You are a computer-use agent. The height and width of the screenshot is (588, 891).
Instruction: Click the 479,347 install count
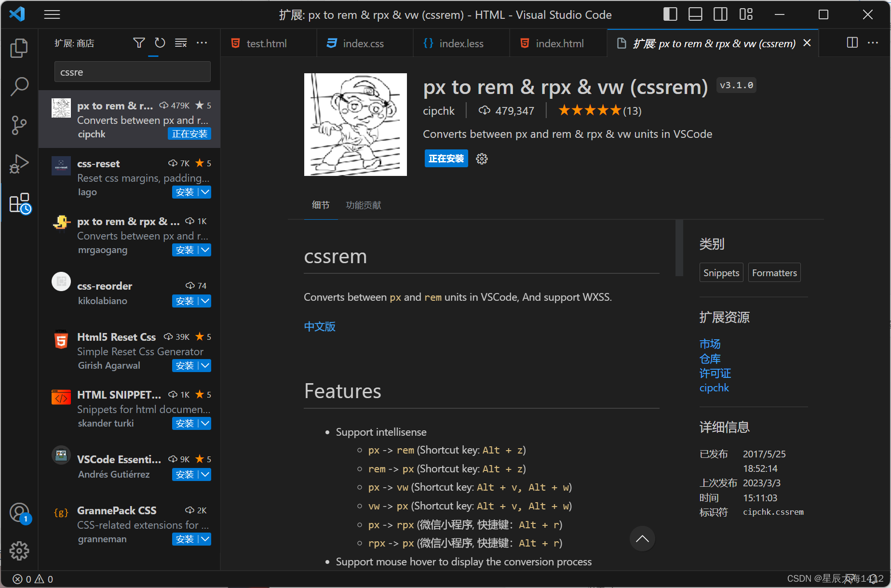(x=506, y=111)
